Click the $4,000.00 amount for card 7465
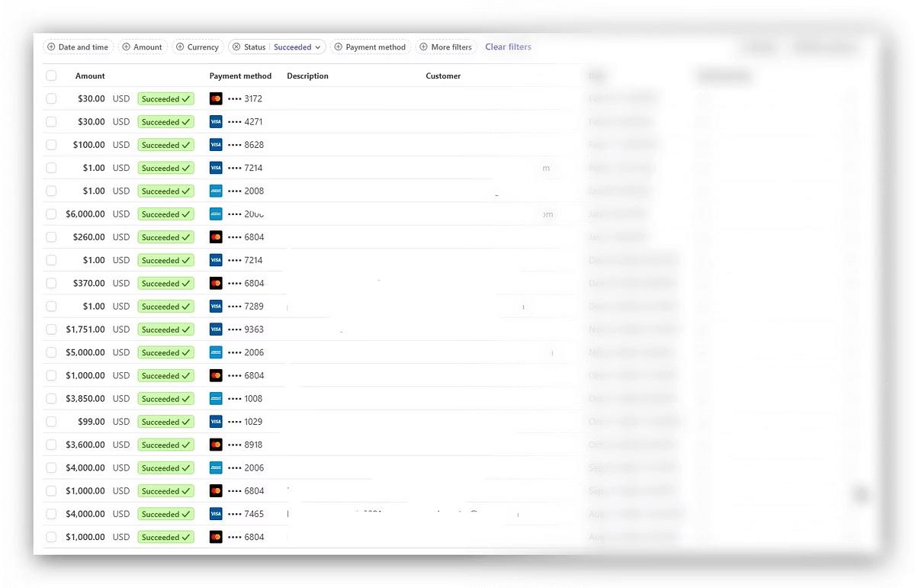 85,513
